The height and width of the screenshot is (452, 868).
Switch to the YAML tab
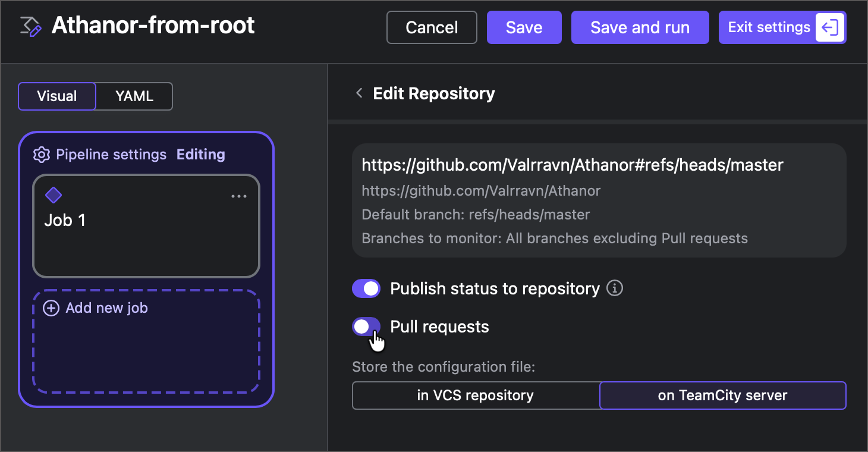pos(134,96)
